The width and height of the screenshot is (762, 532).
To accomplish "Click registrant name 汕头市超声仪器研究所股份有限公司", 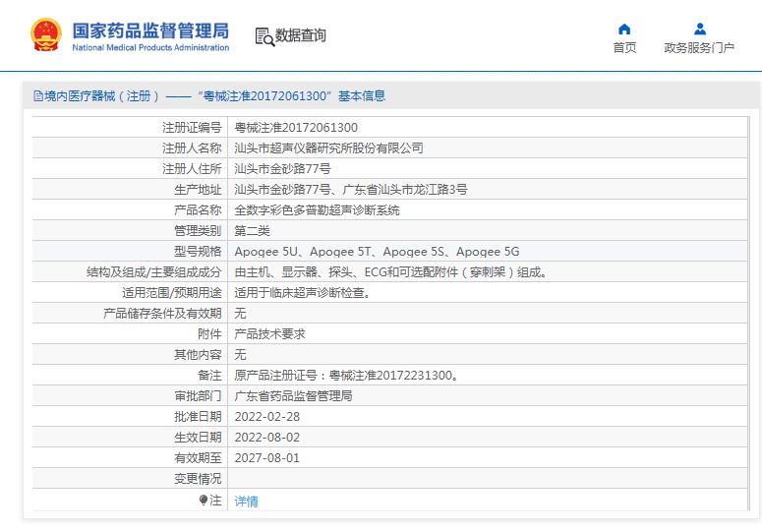I will point(328,148).
